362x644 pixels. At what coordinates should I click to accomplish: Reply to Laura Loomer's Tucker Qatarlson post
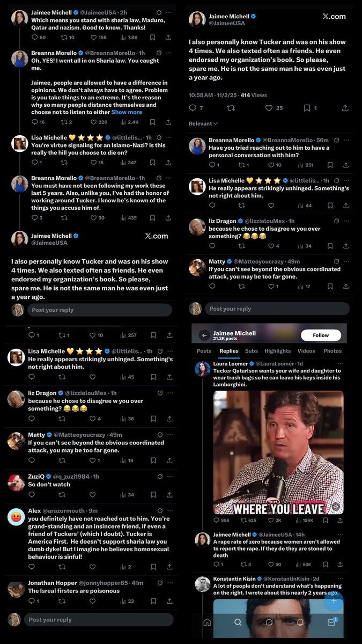point(217,520)
